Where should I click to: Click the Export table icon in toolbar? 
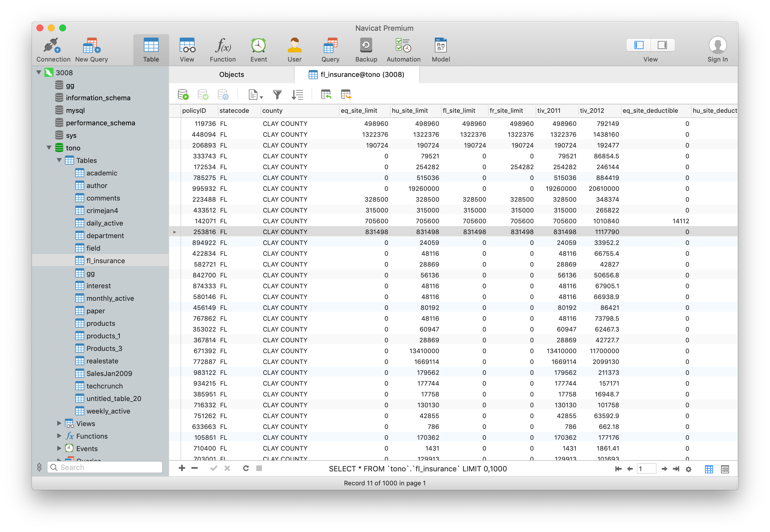pos(346,95)
